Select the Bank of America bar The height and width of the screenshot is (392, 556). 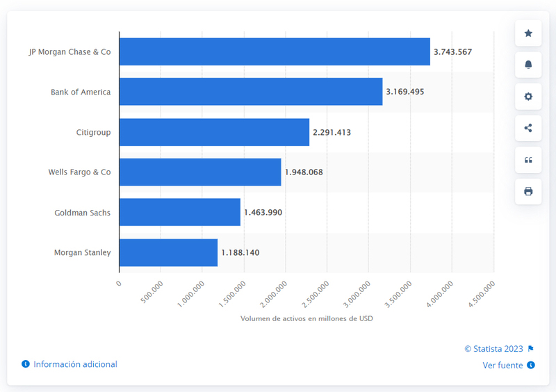251,92
